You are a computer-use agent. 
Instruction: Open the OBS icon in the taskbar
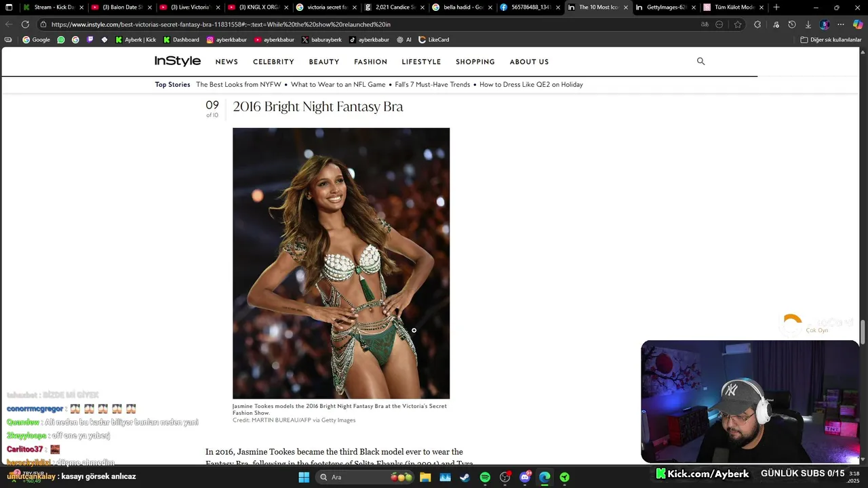coord(505,477)
